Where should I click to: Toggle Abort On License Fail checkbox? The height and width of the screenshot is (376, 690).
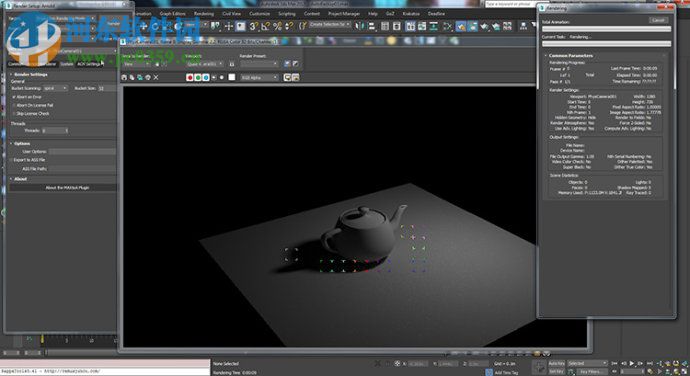[14, 105]
